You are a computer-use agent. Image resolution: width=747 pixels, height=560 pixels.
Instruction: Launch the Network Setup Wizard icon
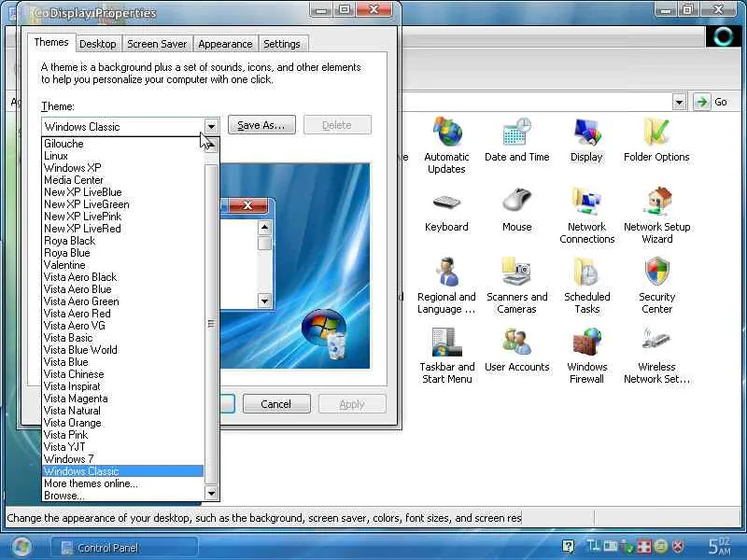(657, 216)
